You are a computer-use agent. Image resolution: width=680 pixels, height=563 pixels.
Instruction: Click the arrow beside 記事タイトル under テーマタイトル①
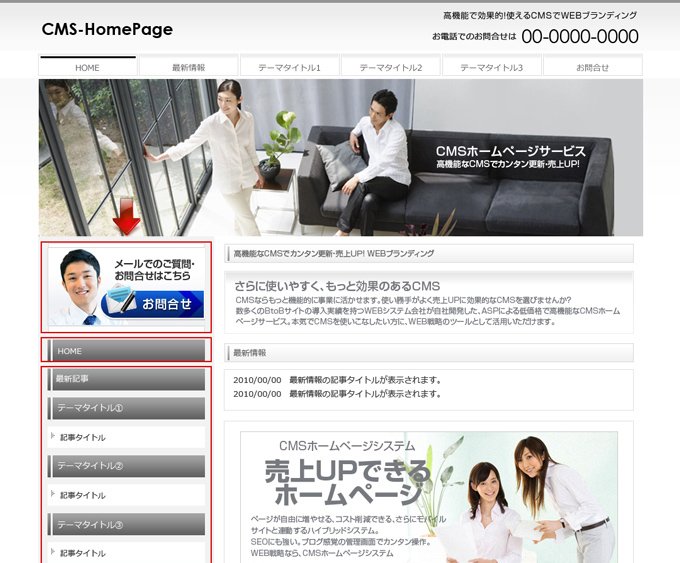[53, 436]
